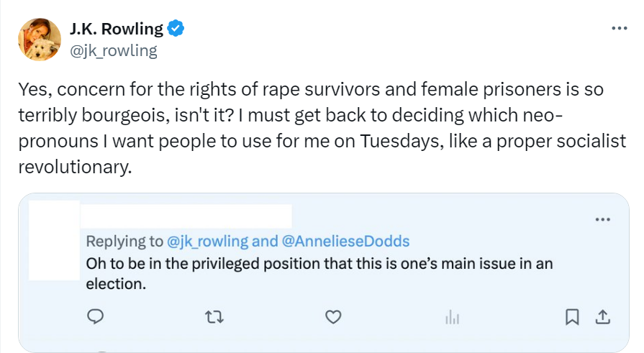644x353 pixels.
Task: Click the word "election." in quoted reply
Action: point(116,283)
